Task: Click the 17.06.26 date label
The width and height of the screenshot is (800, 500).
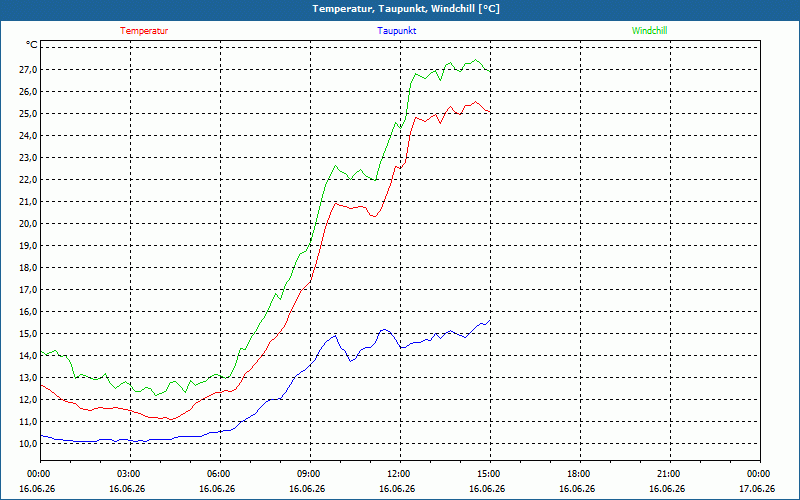Action: click(757, 489)
